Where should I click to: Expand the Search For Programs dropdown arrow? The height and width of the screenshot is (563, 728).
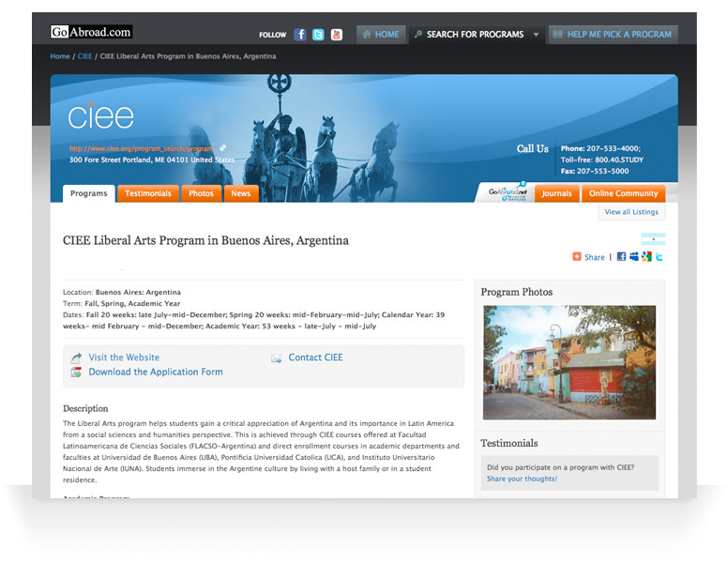tap(536, 35)
